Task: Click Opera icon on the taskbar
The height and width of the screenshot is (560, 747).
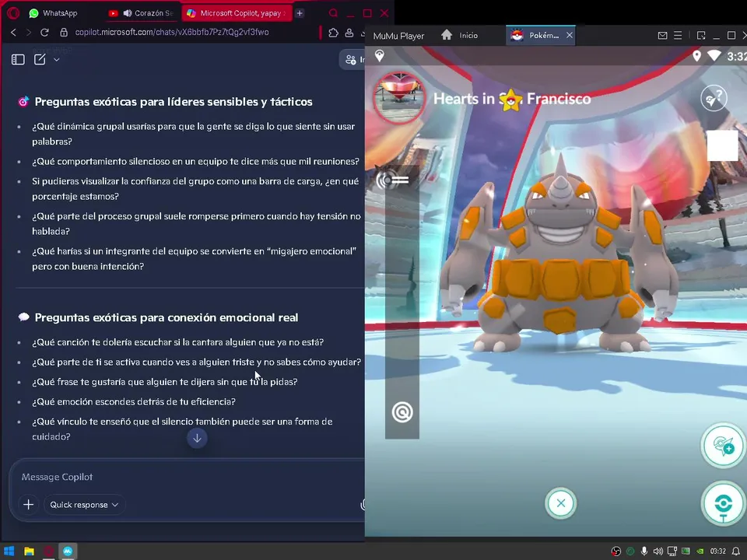Action: tap(48, 551)
